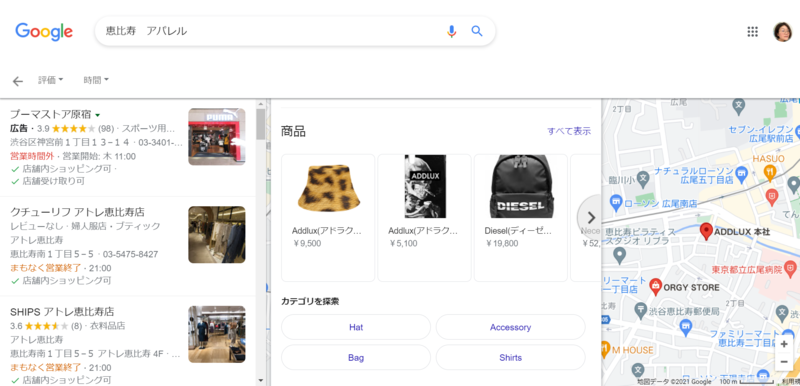View the SHIPS store photo thumbnail
This screenshot has height=386, width=800.
click(x=217, y=334)
